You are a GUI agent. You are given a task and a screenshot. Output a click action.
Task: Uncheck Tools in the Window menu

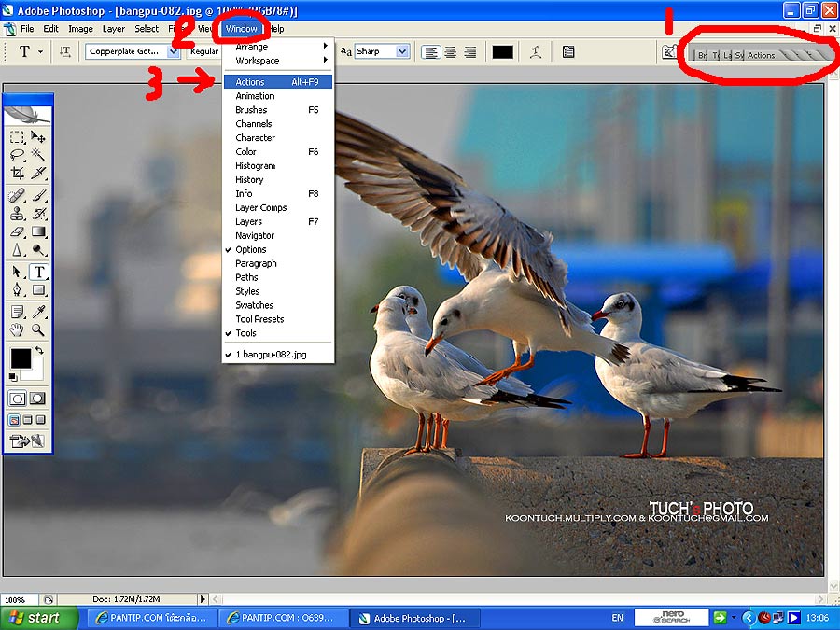(277, 333)
